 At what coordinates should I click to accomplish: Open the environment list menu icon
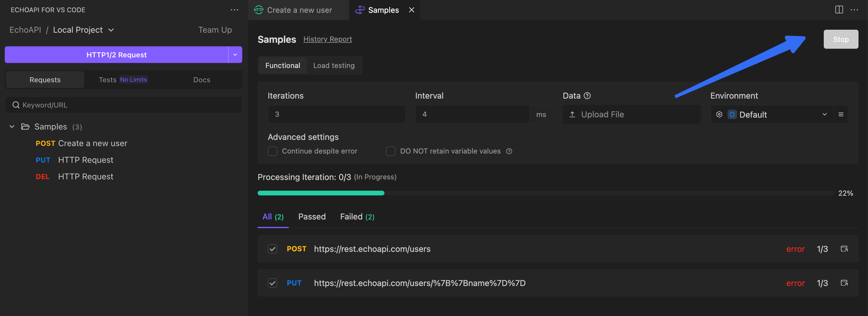tap(841, 114)
